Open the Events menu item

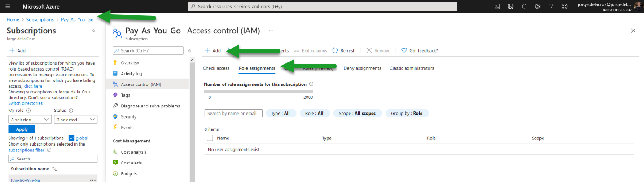pyautogui.click(x=127, y=127)
